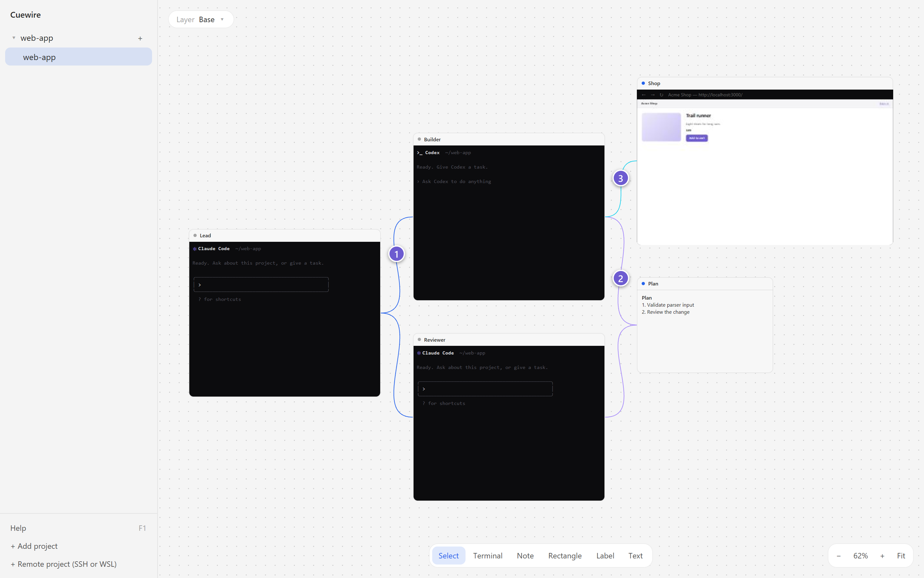Screen dimensions: 924x578
Task: Click the Trail runner product image
Action: tap(661, 127)
